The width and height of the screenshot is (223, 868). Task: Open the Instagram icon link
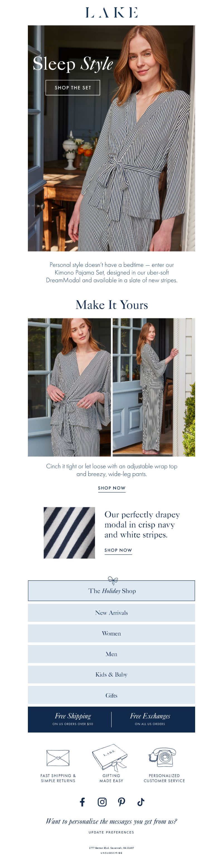click(102, 802)
